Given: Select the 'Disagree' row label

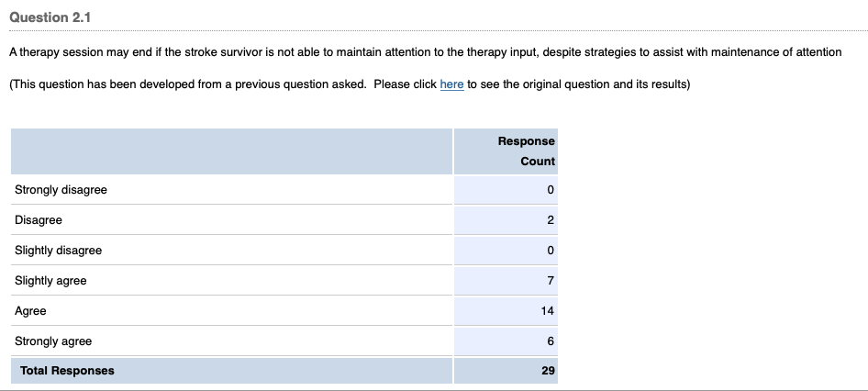Looking at the screenshot, I should click(39, 220).
